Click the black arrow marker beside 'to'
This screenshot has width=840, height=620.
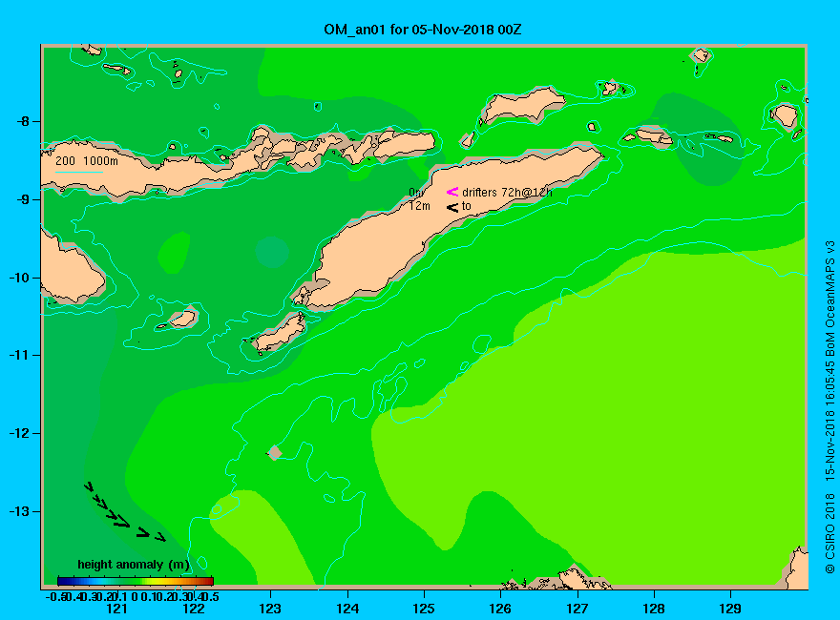click(x=452, y=207)
